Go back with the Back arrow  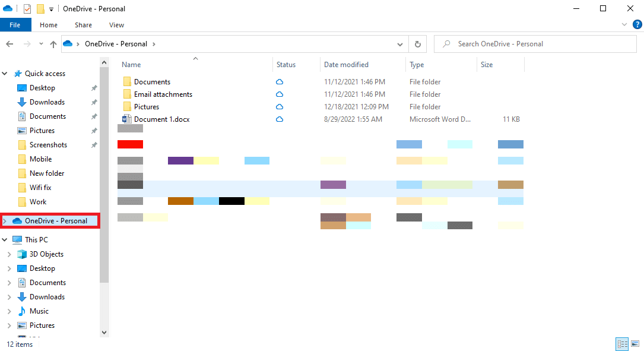click(10, 44)
